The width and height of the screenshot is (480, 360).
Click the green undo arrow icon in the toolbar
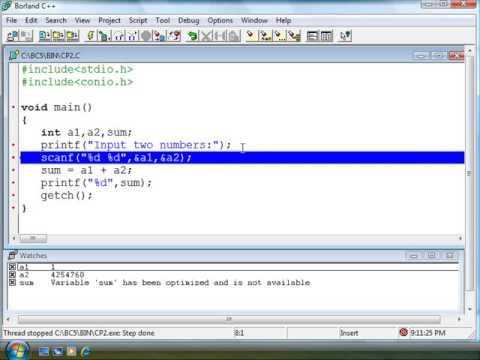point(192,36)
